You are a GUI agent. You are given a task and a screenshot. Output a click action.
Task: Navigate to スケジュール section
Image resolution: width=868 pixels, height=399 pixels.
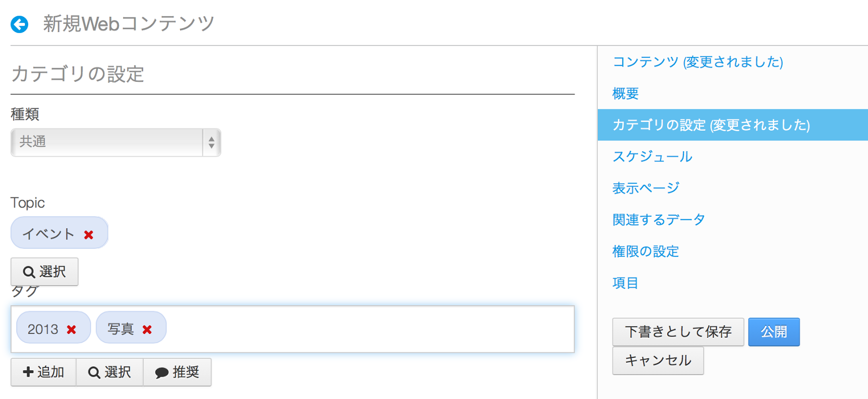[x=653, y=157]
